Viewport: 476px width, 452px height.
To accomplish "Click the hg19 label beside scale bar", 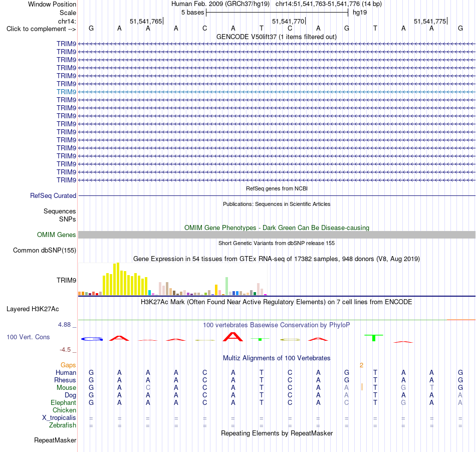I will 360,13.
